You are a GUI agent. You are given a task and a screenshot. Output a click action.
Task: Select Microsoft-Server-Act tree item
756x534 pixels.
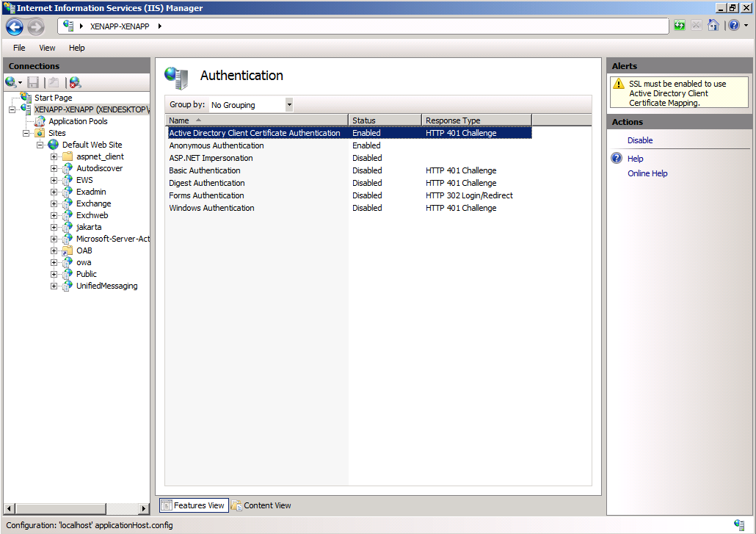coord(113,239)
